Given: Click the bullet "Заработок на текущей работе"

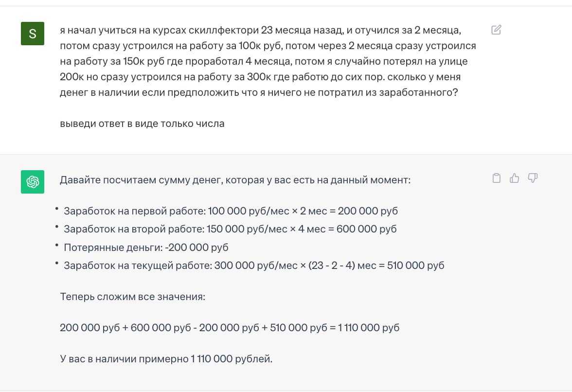Looking at the screenshot, I should (x=254, y=266).
